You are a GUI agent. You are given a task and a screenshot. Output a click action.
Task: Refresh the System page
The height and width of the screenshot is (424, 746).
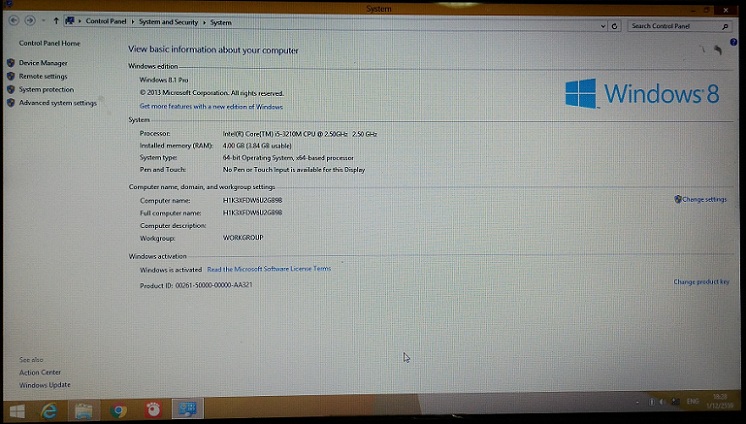pyautogui.click(x=615, y=26)
